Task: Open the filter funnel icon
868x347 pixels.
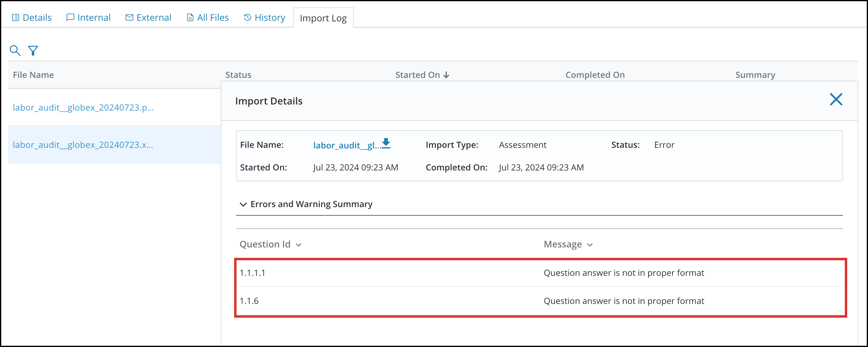Action: pos(33,50)
